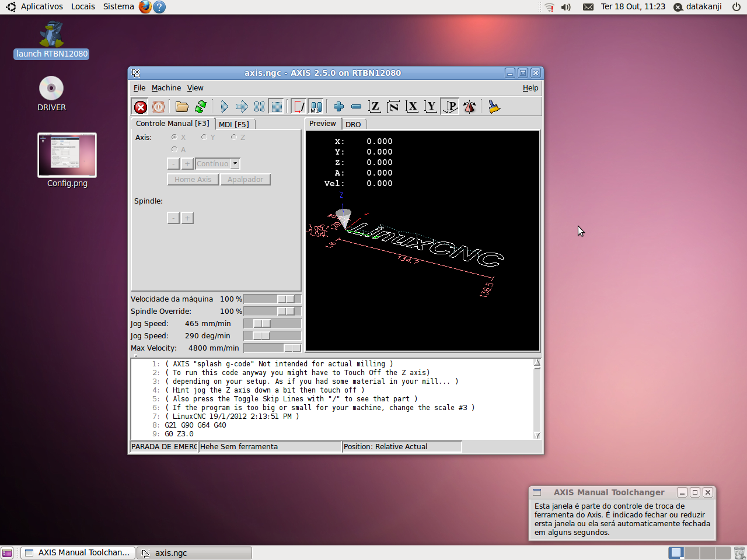Toggle Skip Lines with slash icon
Viewport: 747px width, 560px height.
pos(299,107)
